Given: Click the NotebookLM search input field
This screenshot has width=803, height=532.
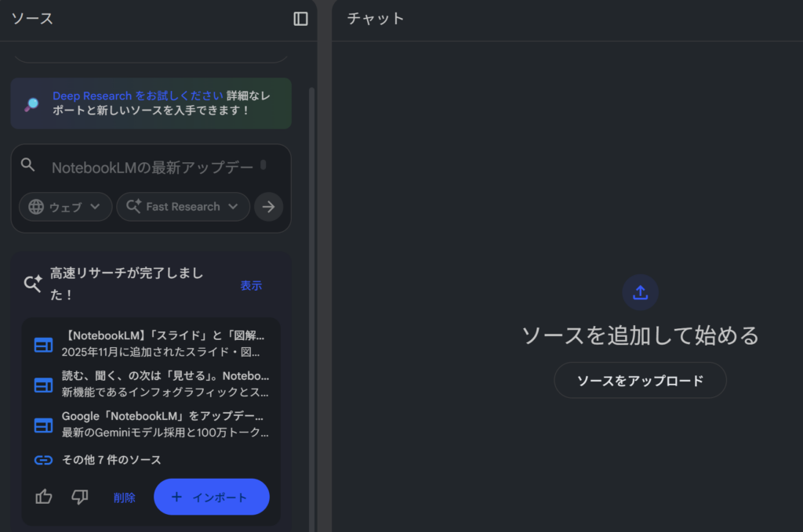Looking at the screenshot, I should pos(153,167).
